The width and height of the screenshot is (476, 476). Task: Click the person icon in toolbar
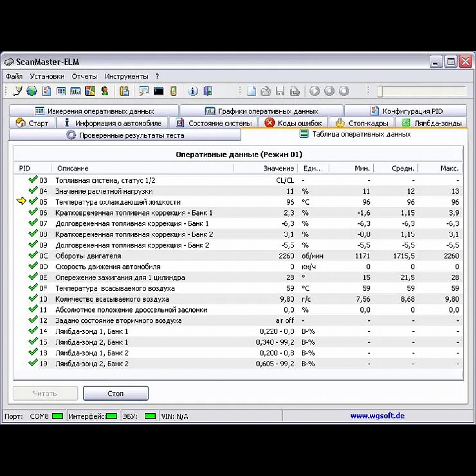[105, 91]
